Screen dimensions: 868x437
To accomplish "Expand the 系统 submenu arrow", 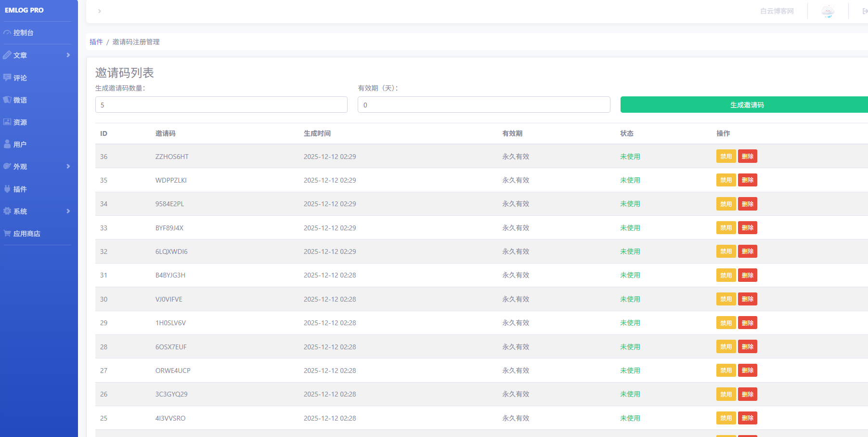I will tap(68, 211).
